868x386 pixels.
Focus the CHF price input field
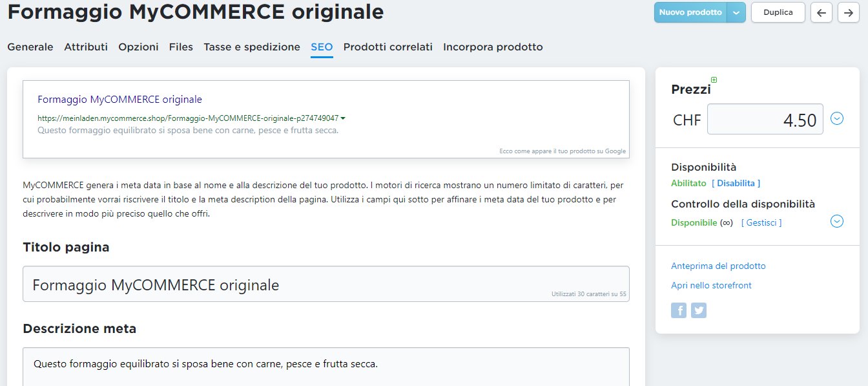(765, 120)
